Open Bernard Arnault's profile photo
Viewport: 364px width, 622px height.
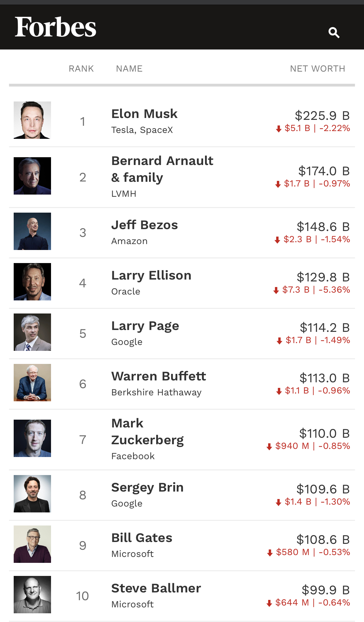pyautogui.click(x=32, y=176)
